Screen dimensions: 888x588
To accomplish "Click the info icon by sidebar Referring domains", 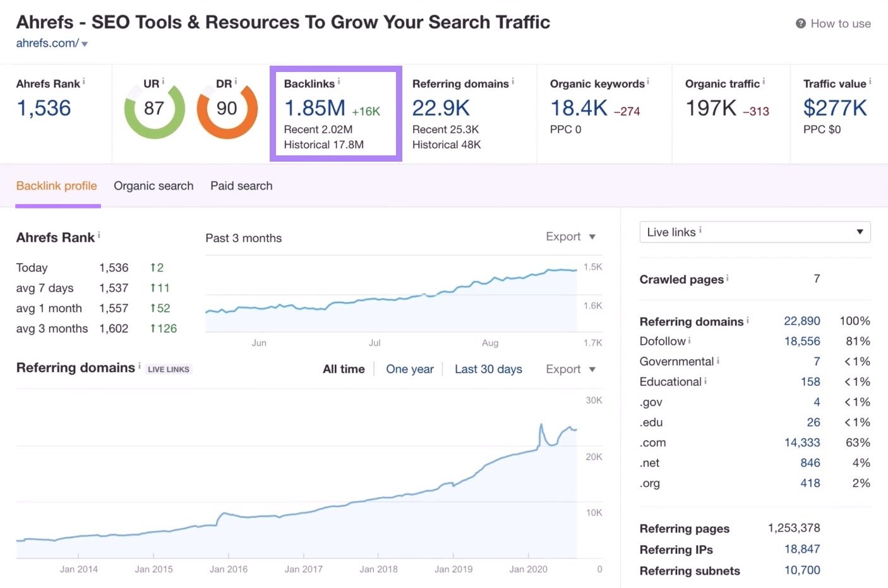I will [x=748, y=320].
